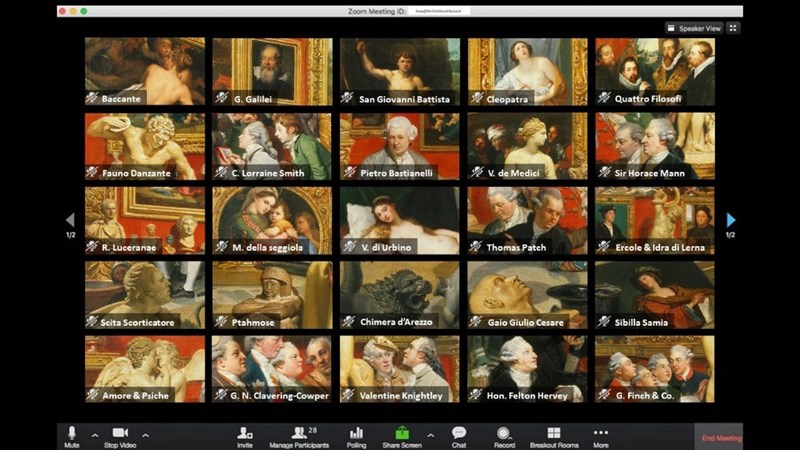Select the R. Luceranae video tile
800x450 pixels.
[x=145, y=220]
